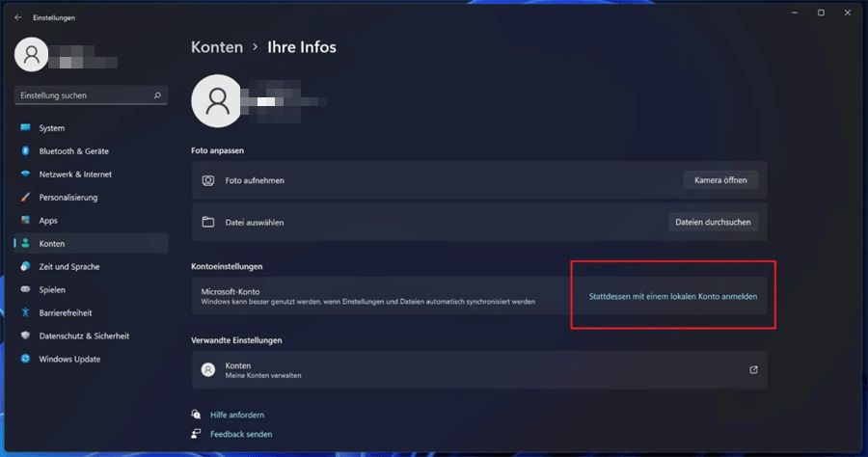The image size is (868, 457).
Task: Click the camera icon beside Foto aufnehmen
Action: click(x=208, y=180)
